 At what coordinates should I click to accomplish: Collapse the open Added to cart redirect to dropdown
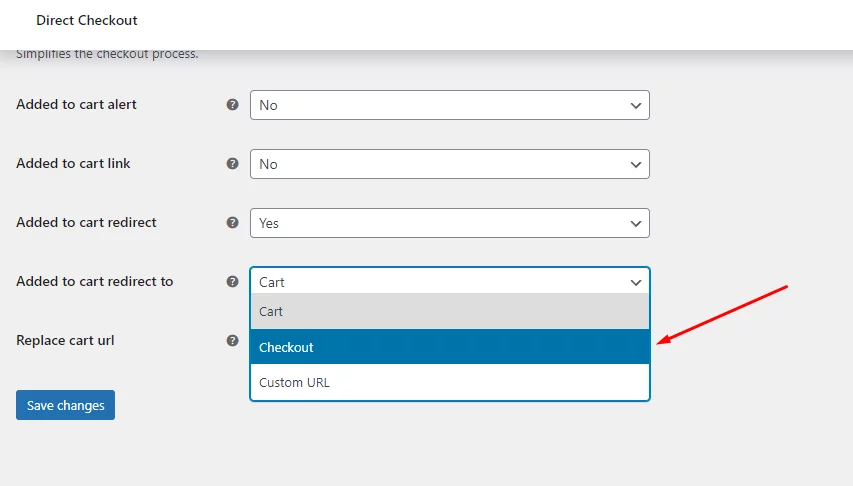tap(449, 282)
